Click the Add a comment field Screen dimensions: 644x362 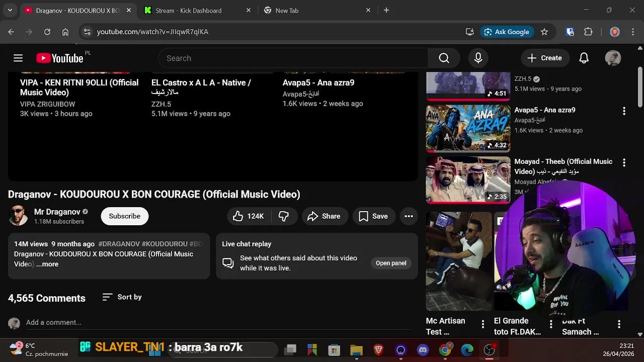coord(218,322)
